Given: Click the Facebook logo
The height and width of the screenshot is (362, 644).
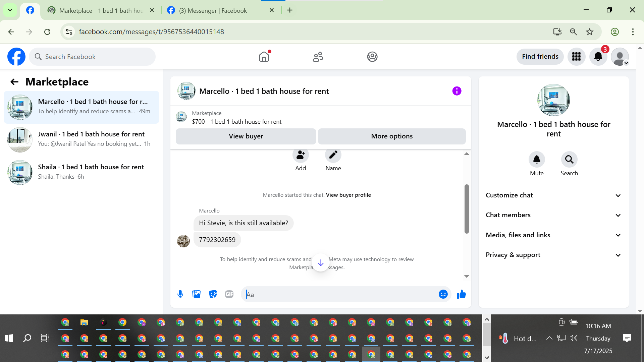Looking at the screenshot, I should tap(16, 57).
